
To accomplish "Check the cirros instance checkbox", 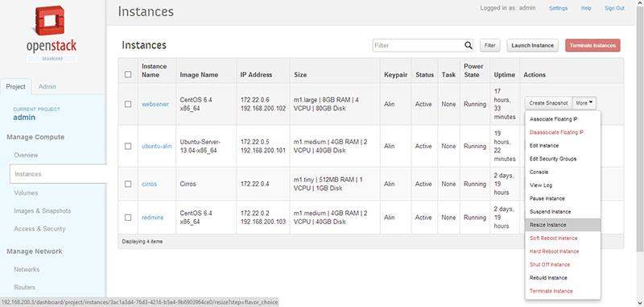I will pyautogui.click(x=128, y=184).
